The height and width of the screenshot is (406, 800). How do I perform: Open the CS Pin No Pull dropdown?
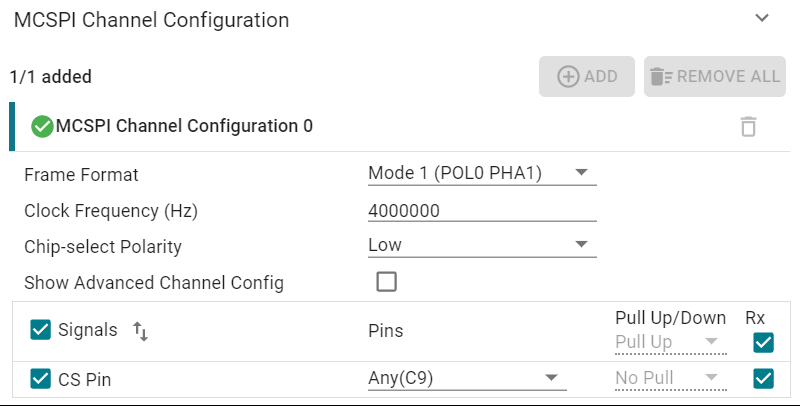[669, 378]
